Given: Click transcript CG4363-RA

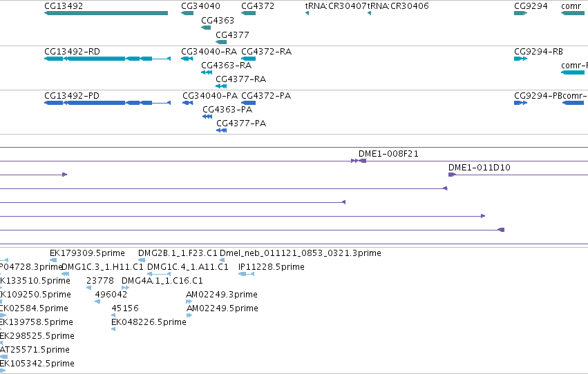Looking at the screenshot, I should [207, 72].
